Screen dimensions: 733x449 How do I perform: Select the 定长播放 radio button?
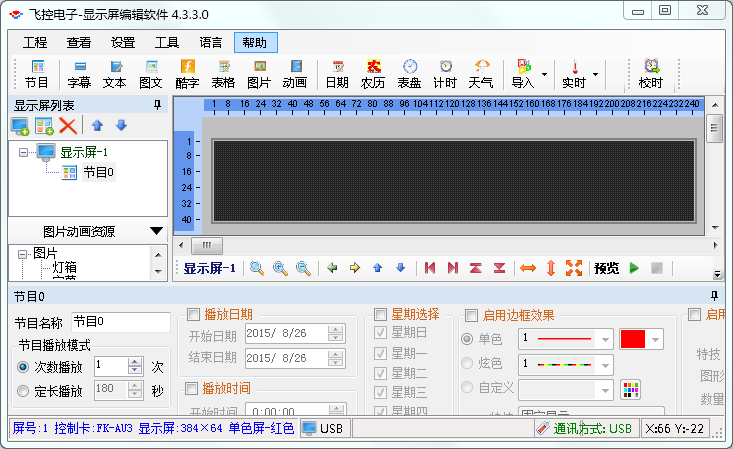(x=23, y=391)
